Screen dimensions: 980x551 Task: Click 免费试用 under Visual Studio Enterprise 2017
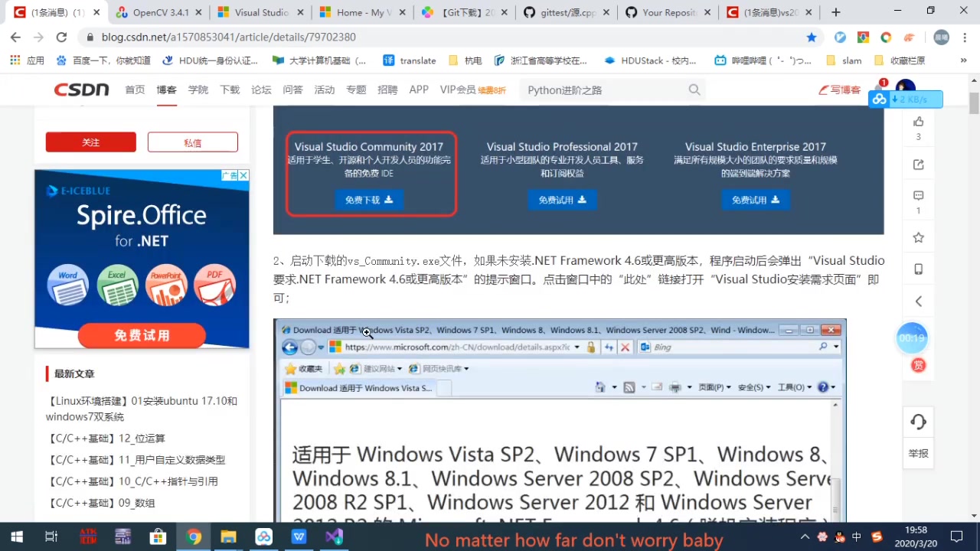point(755,200)
